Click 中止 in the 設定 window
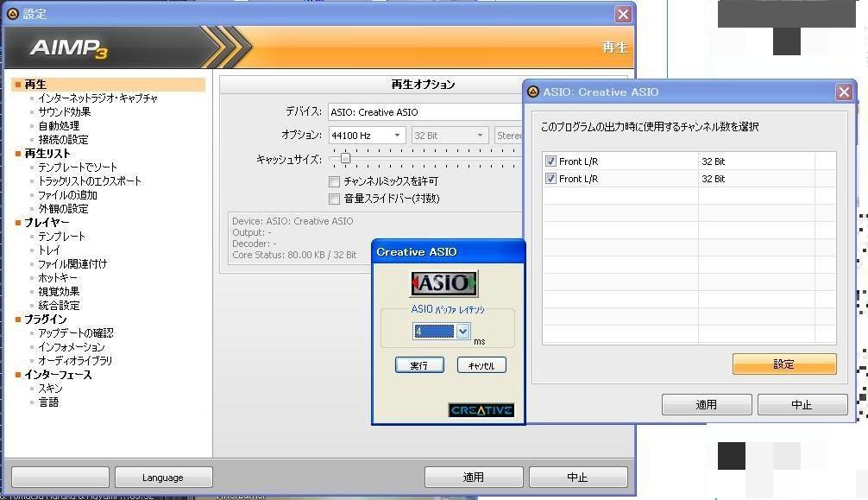Viewport: 868px width, 500px height. [578, 478]
